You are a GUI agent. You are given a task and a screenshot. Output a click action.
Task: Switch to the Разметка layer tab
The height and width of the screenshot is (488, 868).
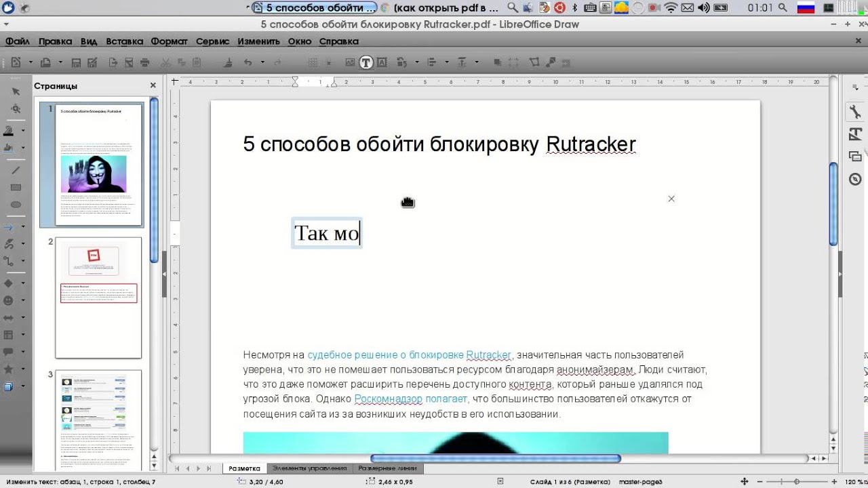point(244,468)
